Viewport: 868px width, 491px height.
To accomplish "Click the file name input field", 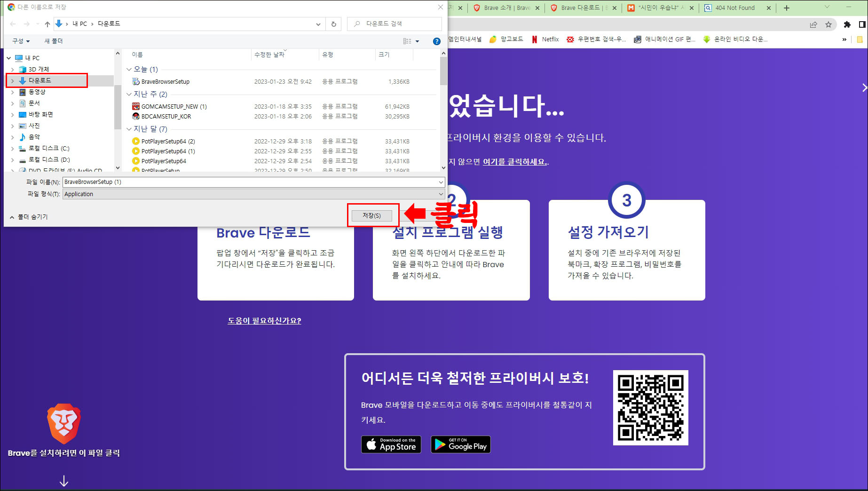I will (253, 182).
